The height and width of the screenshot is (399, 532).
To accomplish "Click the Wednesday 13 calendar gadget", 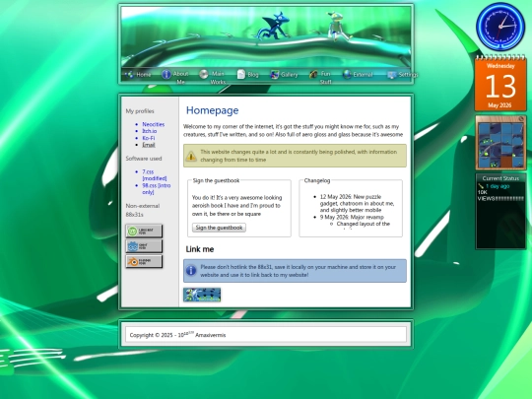I will tap(500, 84).
